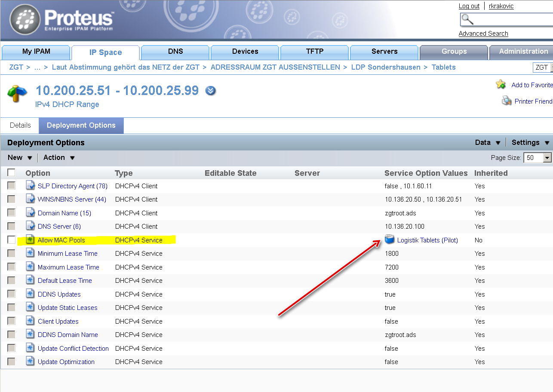This screenshot has width=553, height=392.
Task: Open the Action dropdown menu
Action: [x=59, y=158]
